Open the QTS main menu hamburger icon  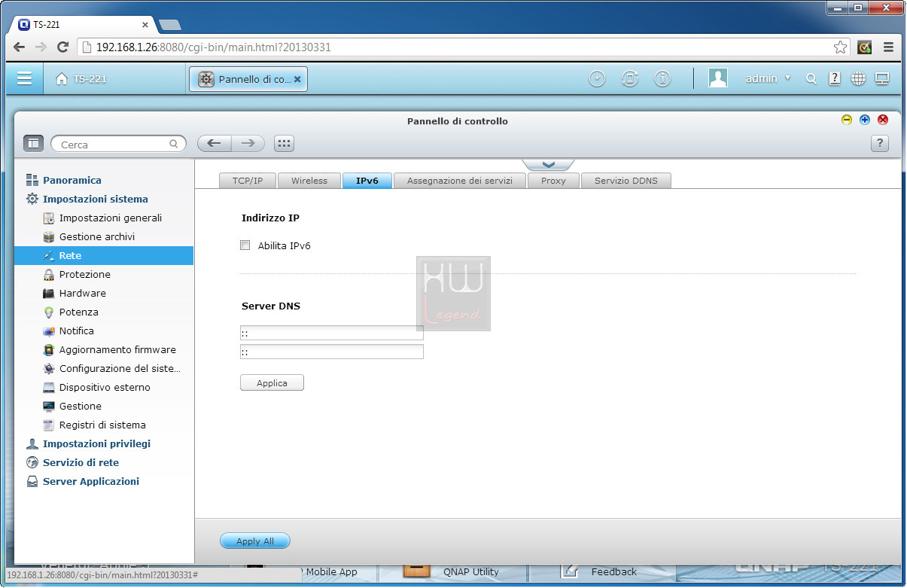pos(24,78)
